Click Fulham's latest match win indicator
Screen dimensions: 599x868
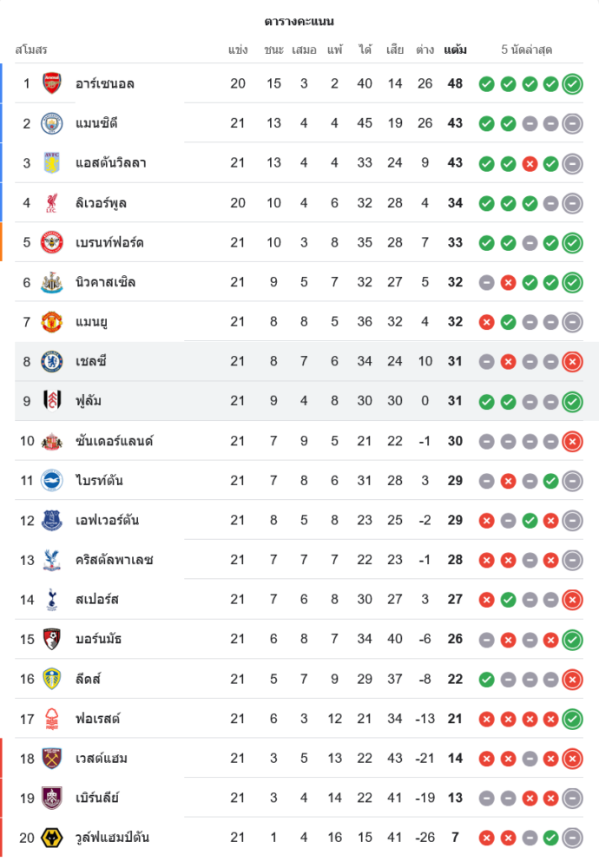[572, 402]
